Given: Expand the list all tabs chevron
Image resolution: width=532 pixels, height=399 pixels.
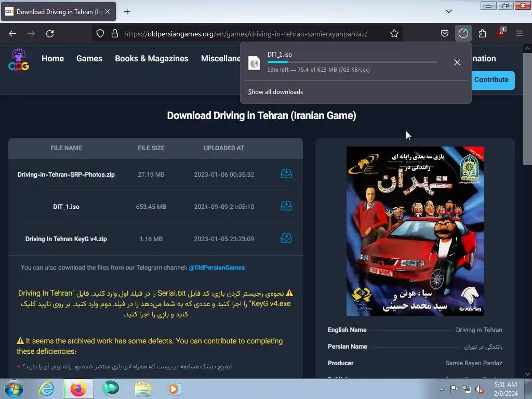Looking at the screenshot, I should [448, 11].
